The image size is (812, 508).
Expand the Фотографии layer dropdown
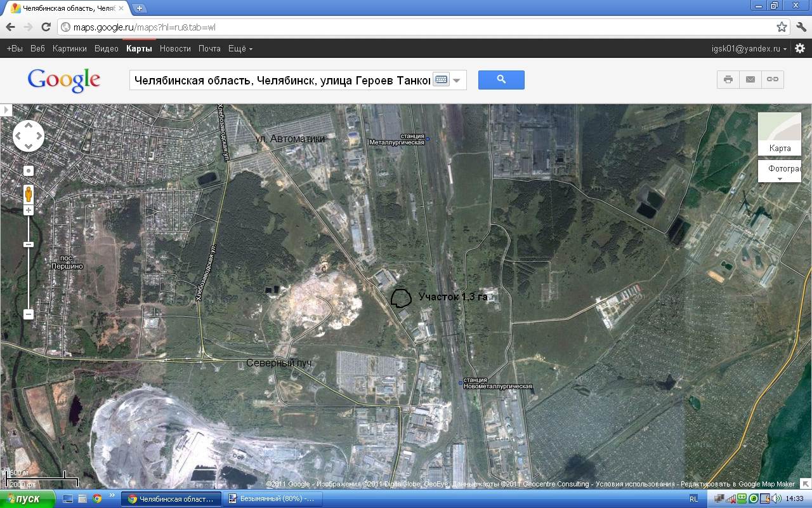pos(780,171)
